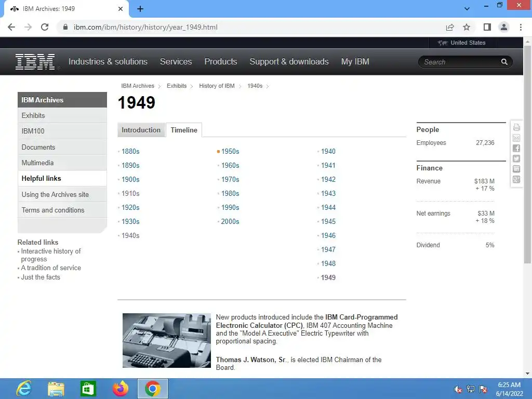The image size is (532, 399).
Task: Select United States country link
Action: click(x=468, y=43)
